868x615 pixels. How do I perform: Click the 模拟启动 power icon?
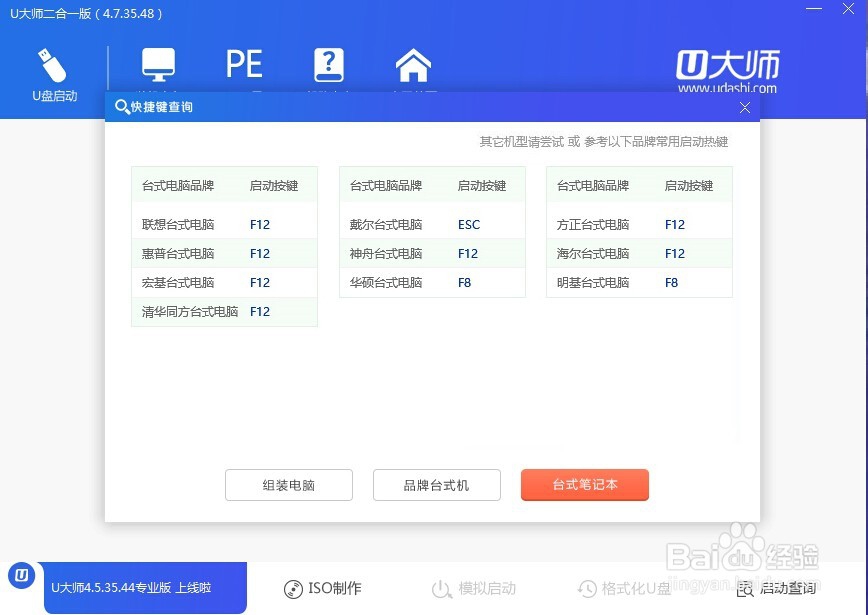[441, 590]
